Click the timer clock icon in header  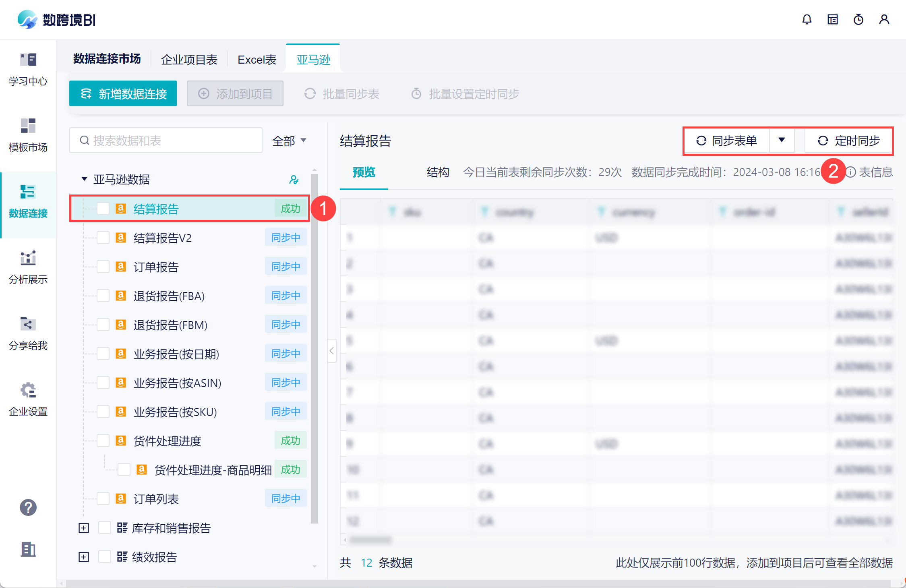pyautogui.click(x=858, y=19)
